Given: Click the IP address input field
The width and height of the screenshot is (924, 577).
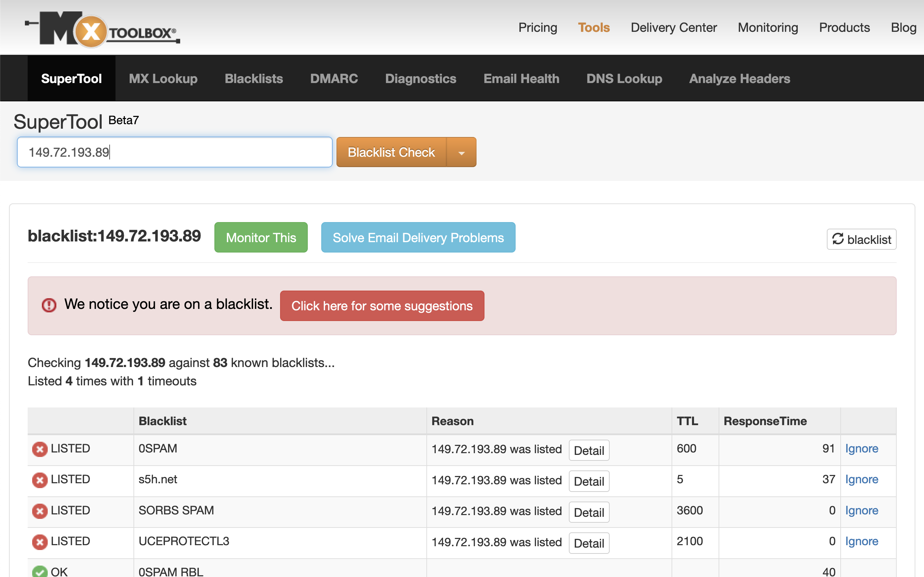Looking at the screenshot, I should tap(175, 152).
